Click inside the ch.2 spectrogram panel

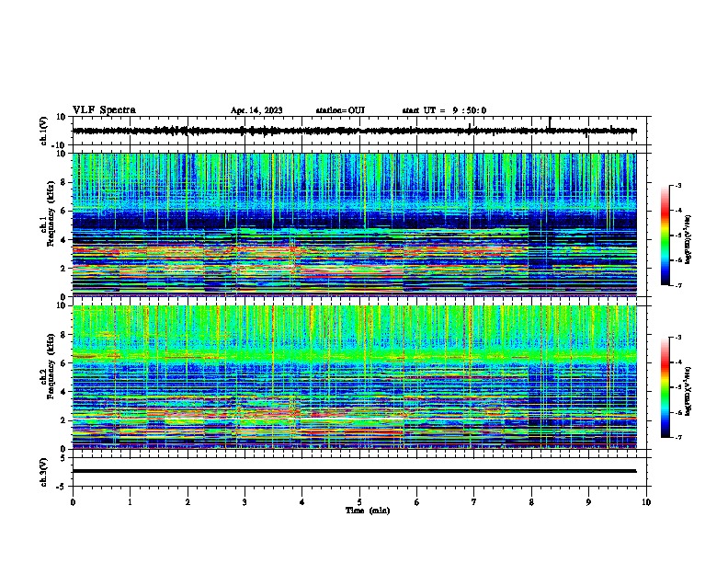[354, 377]
